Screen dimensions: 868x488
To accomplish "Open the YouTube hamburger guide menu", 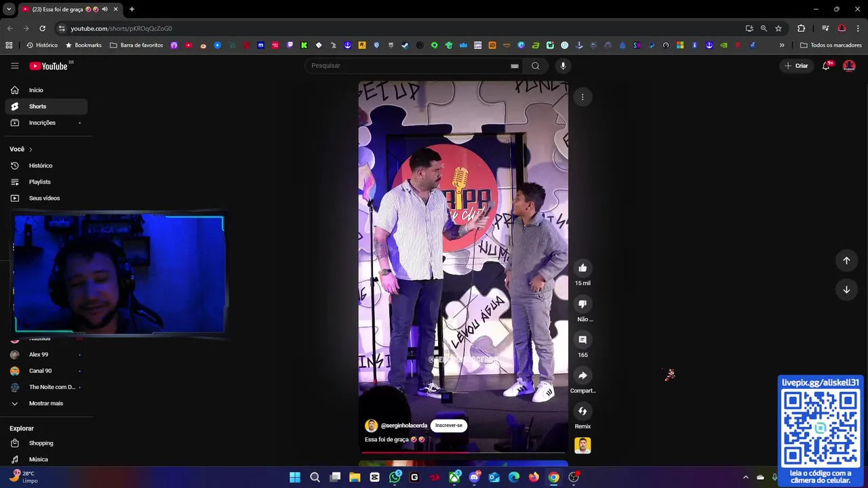I will pyautogui.click(x=14, y=66).
